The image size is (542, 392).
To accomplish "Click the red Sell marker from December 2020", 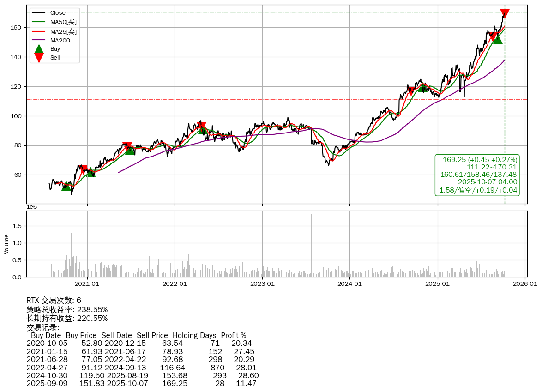I will (x=84, y=169).
